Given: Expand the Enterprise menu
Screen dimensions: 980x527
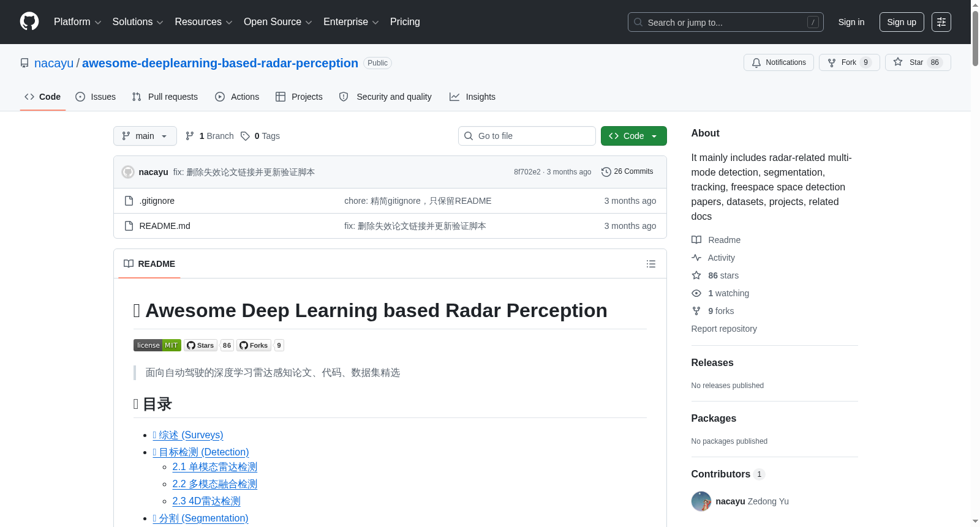Looking at the screenshot, I should (351, 22).
